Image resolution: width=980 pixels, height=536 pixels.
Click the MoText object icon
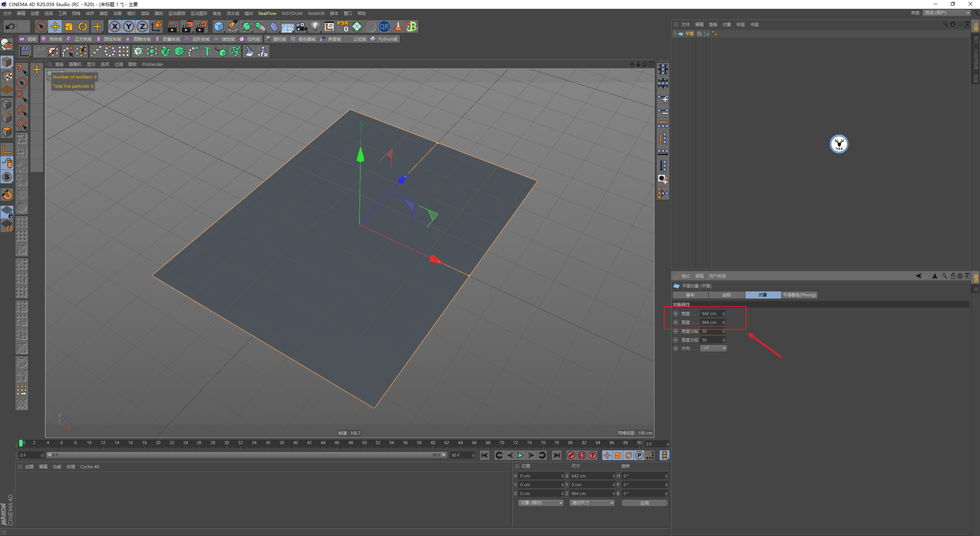(207, 51)
